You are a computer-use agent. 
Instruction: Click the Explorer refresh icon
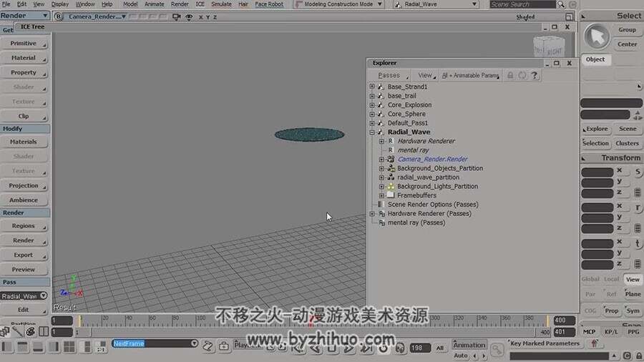tap(522, 76)
